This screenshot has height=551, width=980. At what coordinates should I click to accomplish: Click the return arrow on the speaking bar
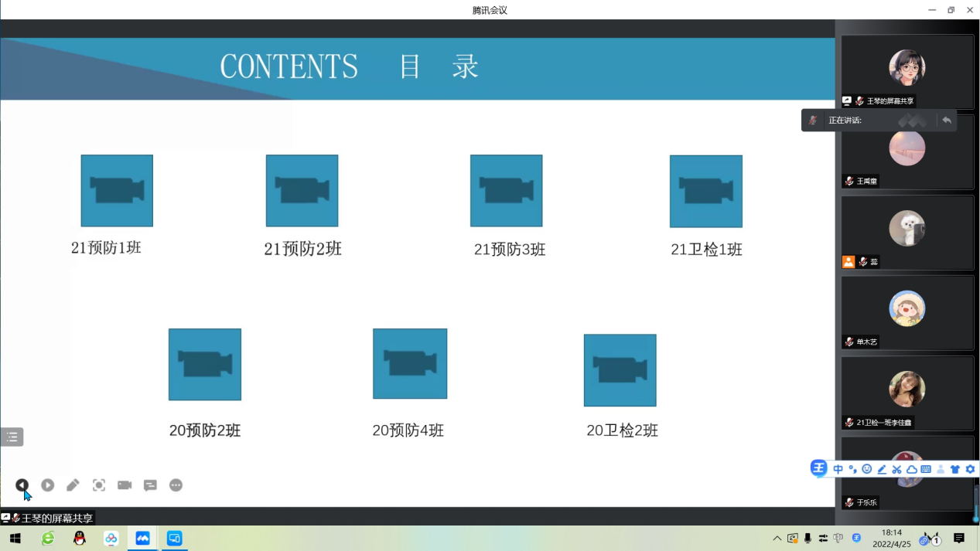947,121
